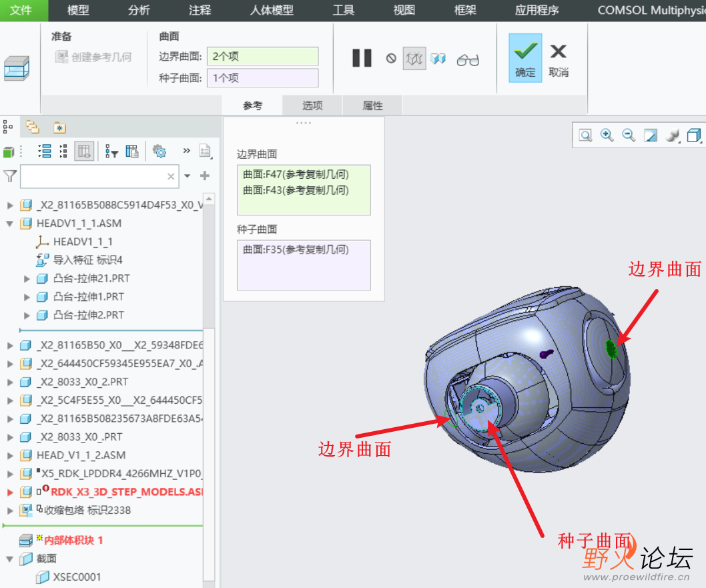Expand the _X2_8033_X0_2.PRT node
Image resolution: width=706 pixels, height=588 pixels.
point(10,382)
